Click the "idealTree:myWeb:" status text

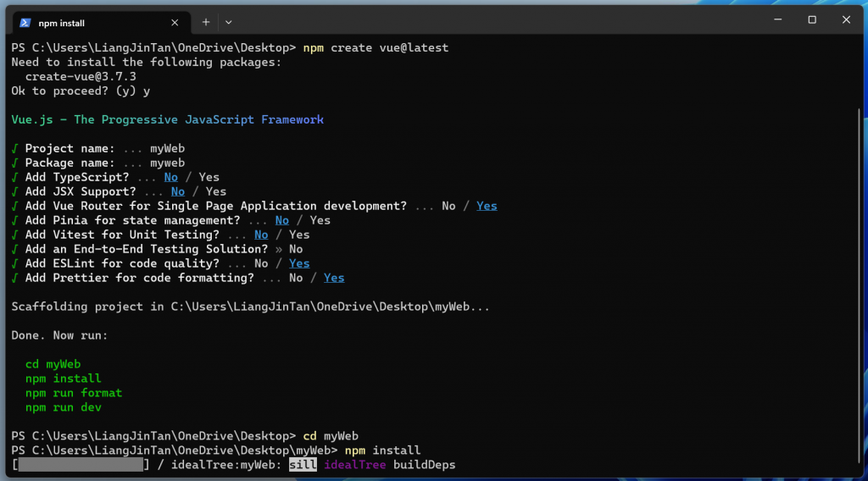226,464
